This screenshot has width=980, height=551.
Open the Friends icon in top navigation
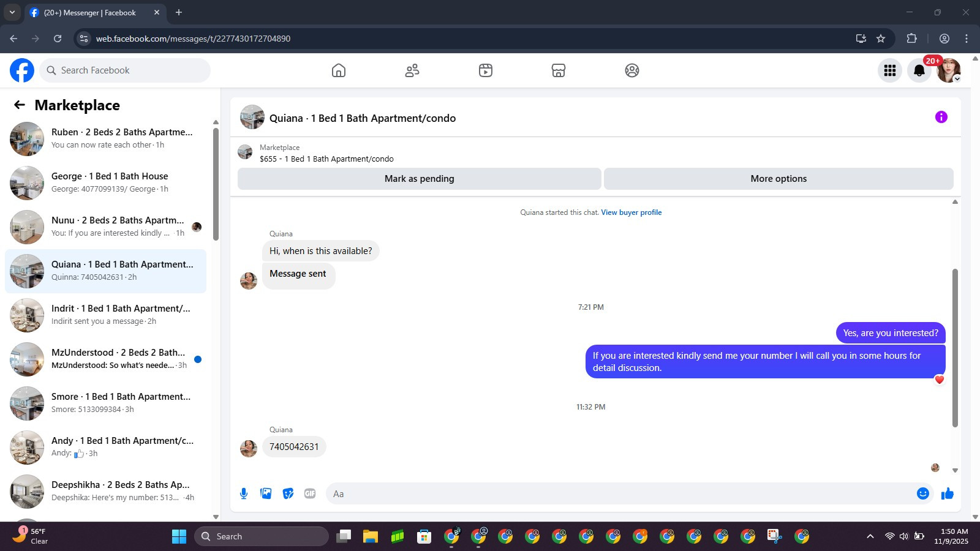[412, 70]
